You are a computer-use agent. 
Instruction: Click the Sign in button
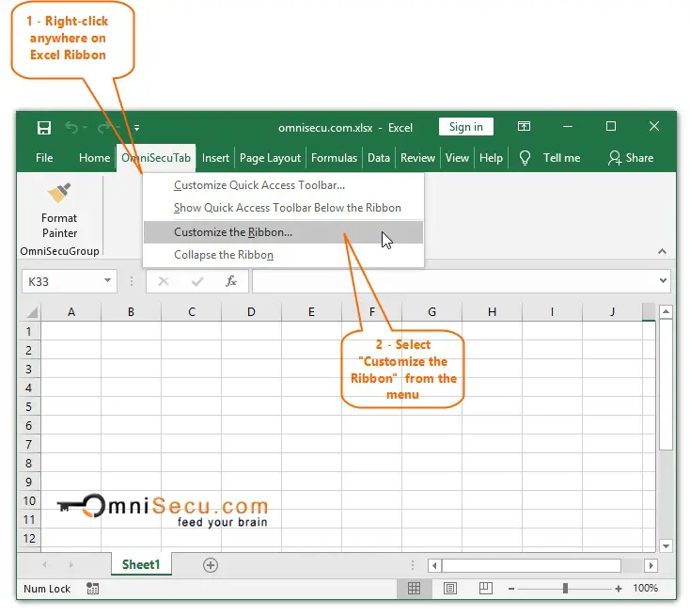(465, 127)
